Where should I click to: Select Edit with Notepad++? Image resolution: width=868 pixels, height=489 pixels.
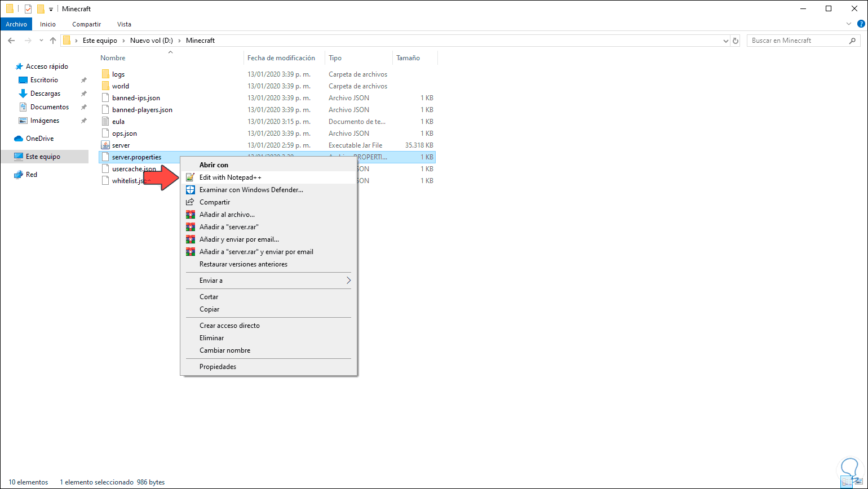tap(268, 177)
